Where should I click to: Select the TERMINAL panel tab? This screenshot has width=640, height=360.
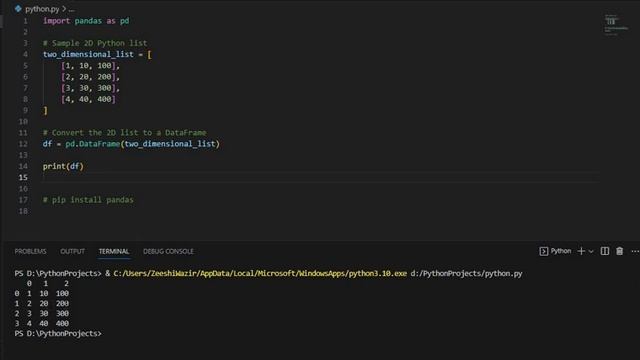[x=114, y=251]
